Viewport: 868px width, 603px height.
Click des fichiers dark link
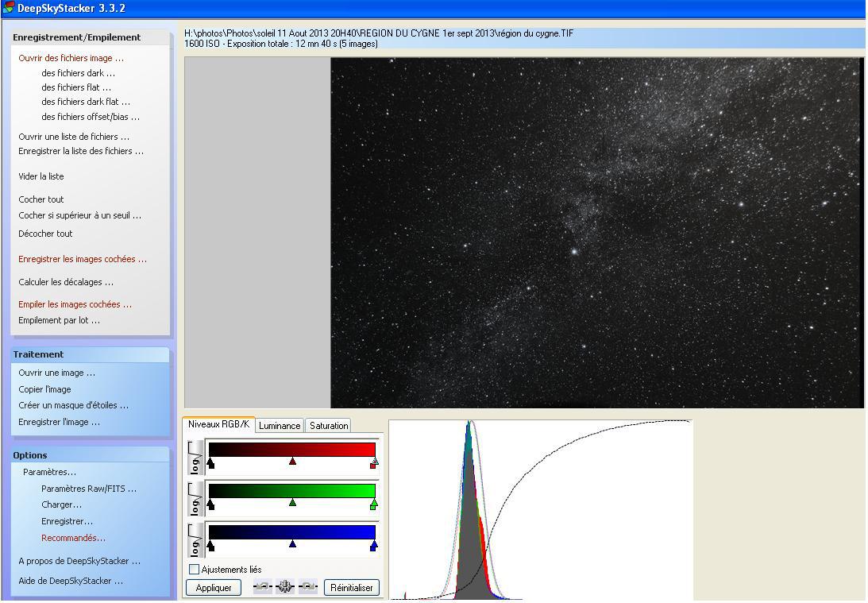tap(78, 73)
